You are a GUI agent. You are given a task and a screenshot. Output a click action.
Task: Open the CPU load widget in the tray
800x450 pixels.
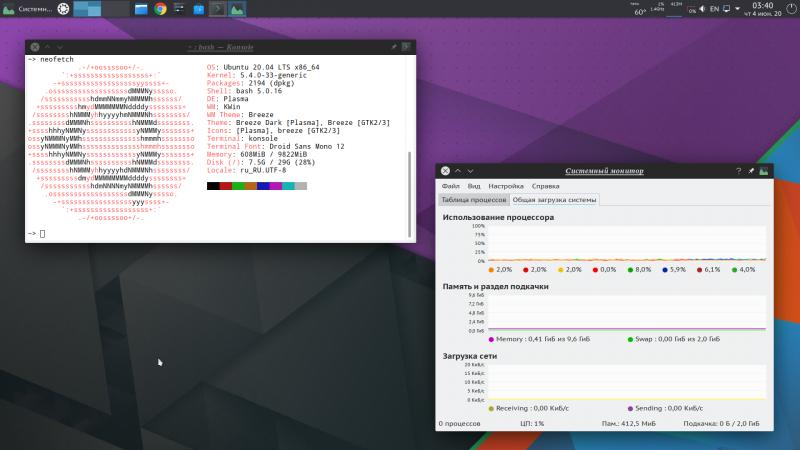[x=658, y=8]
